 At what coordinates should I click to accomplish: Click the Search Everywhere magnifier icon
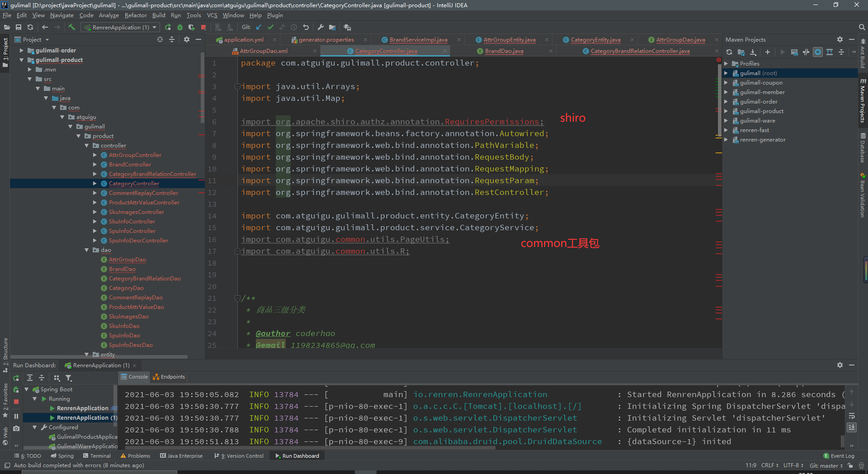click(x=862, y=27)
